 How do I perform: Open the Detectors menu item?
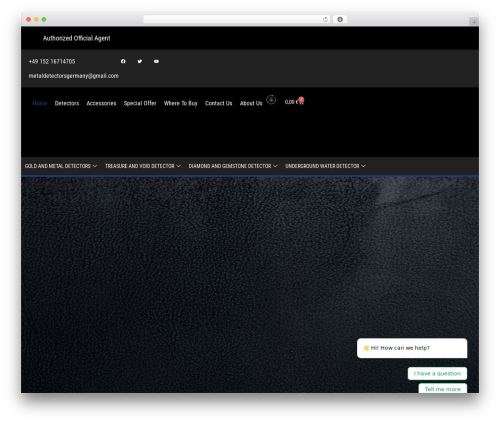67,103
